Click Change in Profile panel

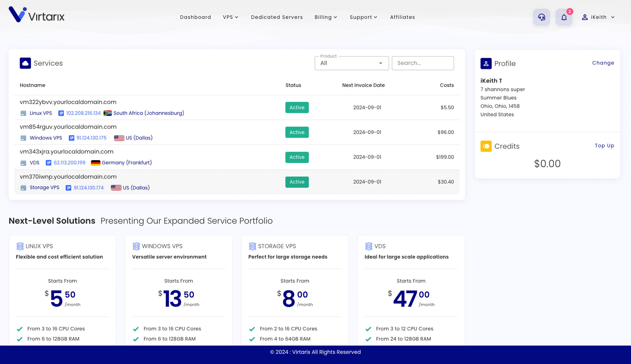tap(603, 63)
